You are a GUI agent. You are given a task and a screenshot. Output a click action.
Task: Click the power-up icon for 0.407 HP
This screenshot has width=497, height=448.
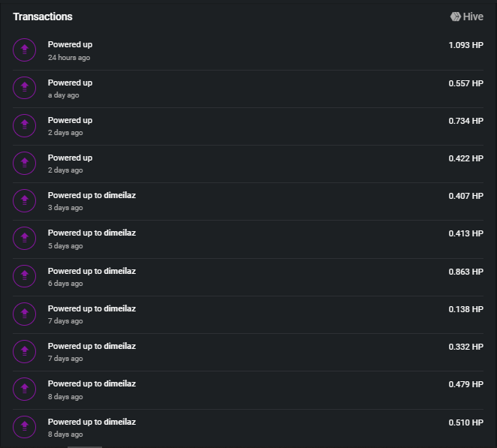25,200
